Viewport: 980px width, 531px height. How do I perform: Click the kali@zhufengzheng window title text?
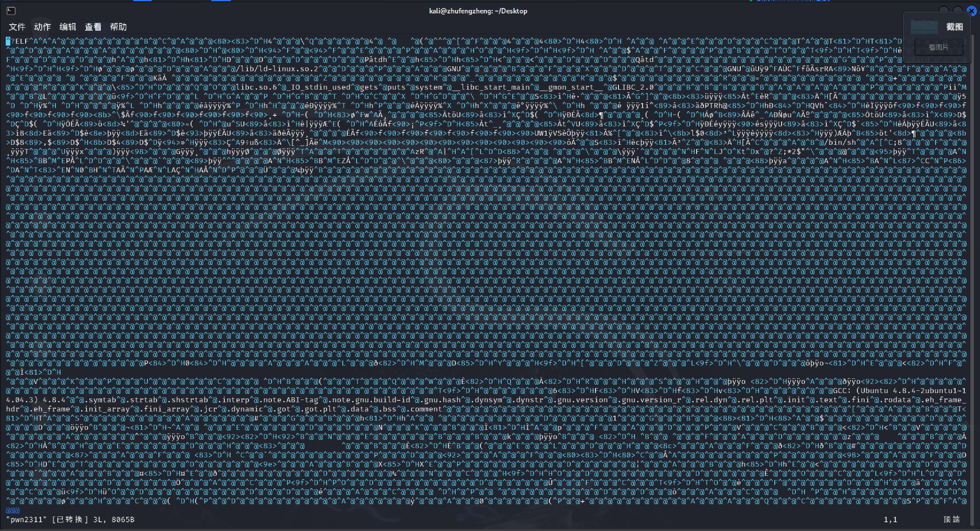(x=478, y=11)
